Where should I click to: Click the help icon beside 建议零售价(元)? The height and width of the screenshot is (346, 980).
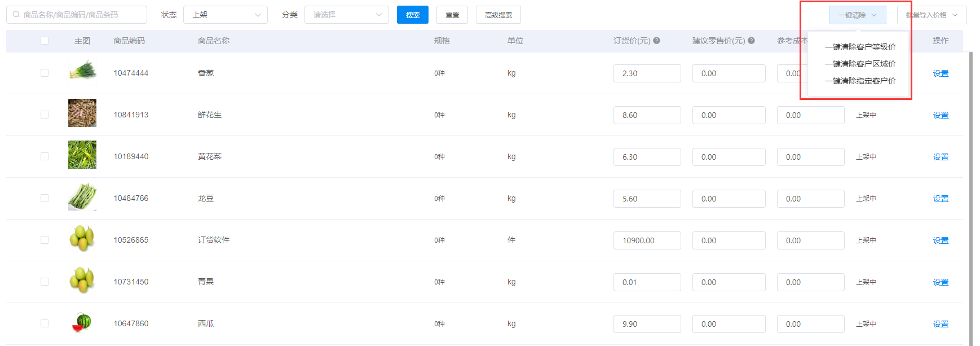click(751, 41)
